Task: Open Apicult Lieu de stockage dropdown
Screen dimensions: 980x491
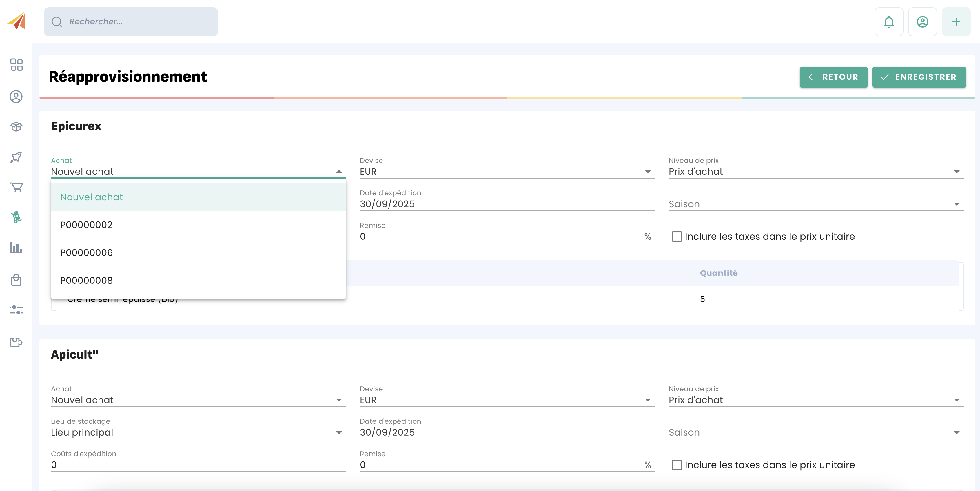Action: tap(198, 432)
